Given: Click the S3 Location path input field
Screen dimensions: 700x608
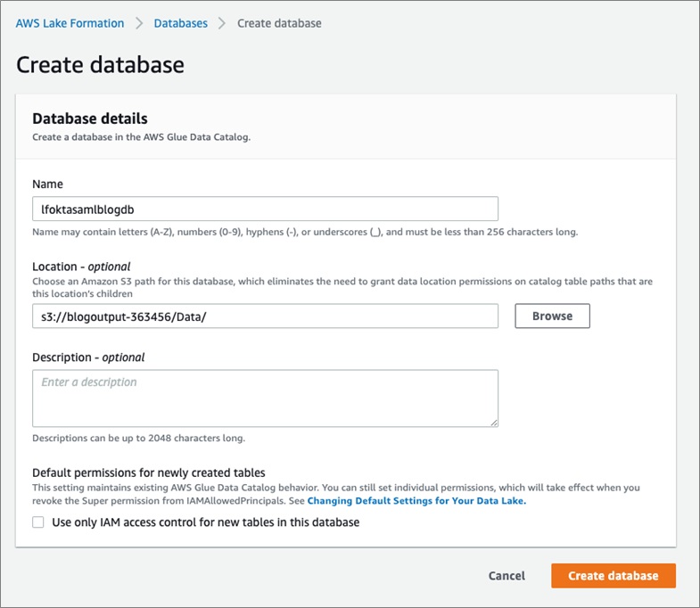Looking at the screenshot, I should click(x=265, y=316).
